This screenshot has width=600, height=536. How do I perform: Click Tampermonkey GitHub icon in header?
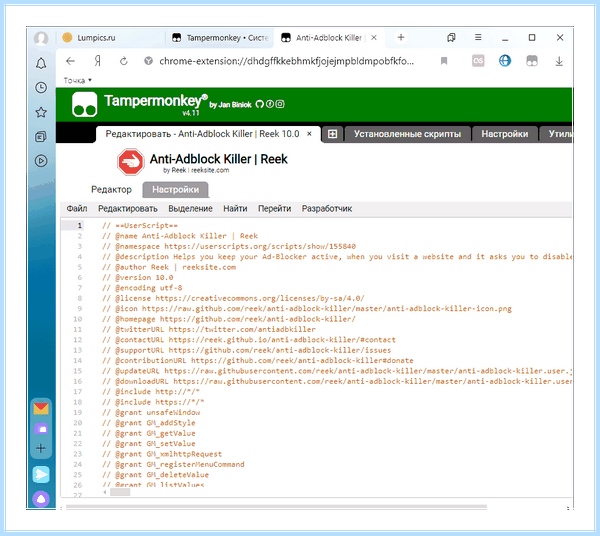coord(260,104)
